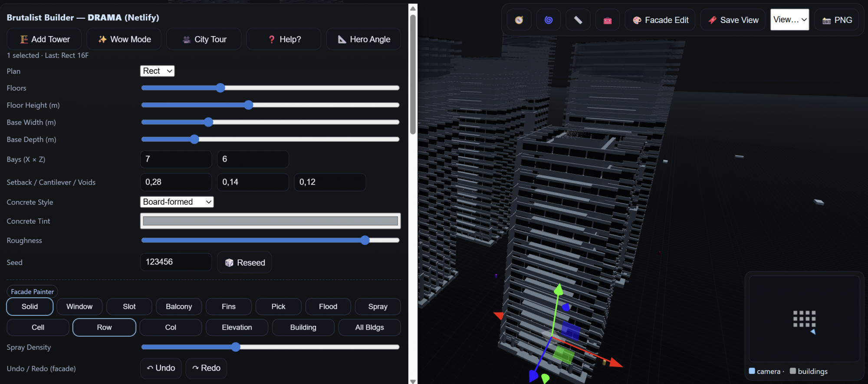Image resolution: width=868 pixels, height=384 pixels.
Task: Open the red toolbox button
Action: [608, 20]
